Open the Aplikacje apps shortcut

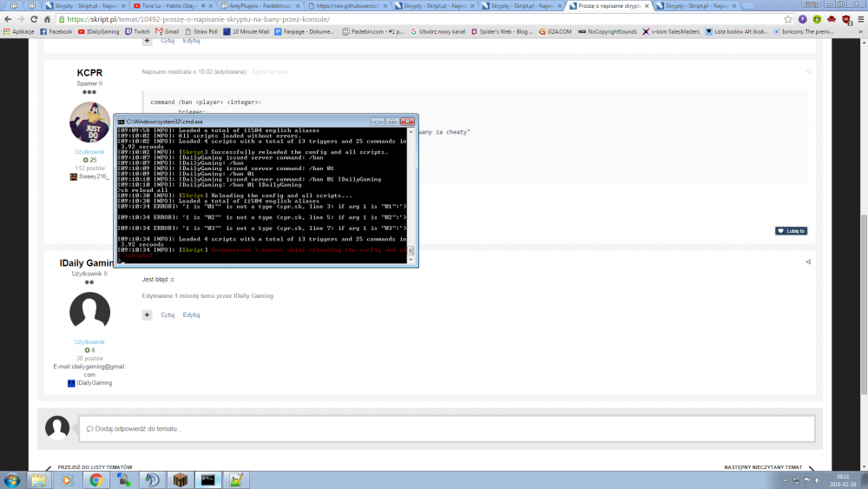pyautogui.click(x=19, y=31)
